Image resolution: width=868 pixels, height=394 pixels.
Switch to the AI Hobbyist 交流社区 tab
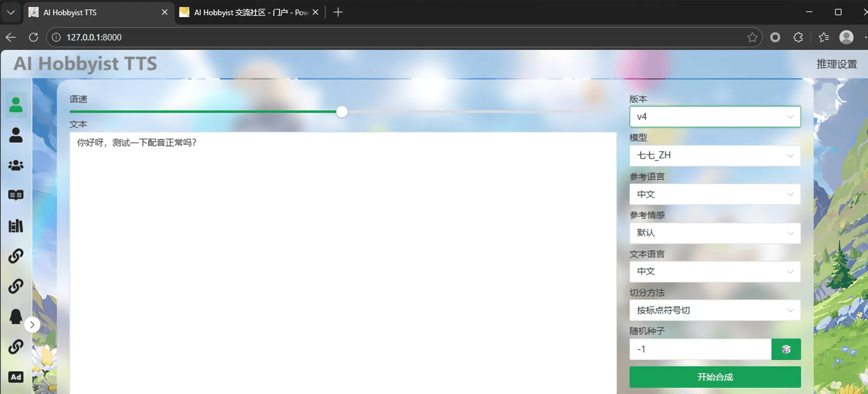pyautogui.click(x=250, y=12)
